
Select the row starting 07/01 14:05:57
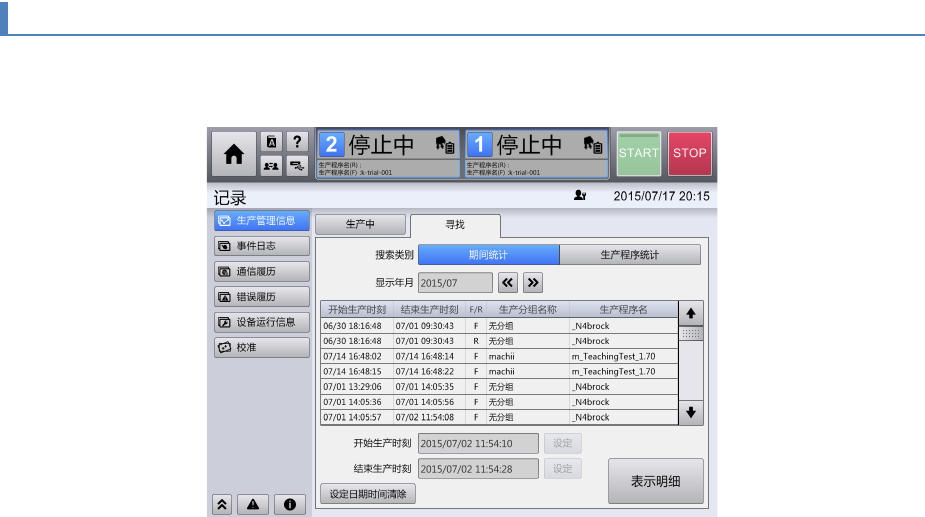[x=500, y=417]
